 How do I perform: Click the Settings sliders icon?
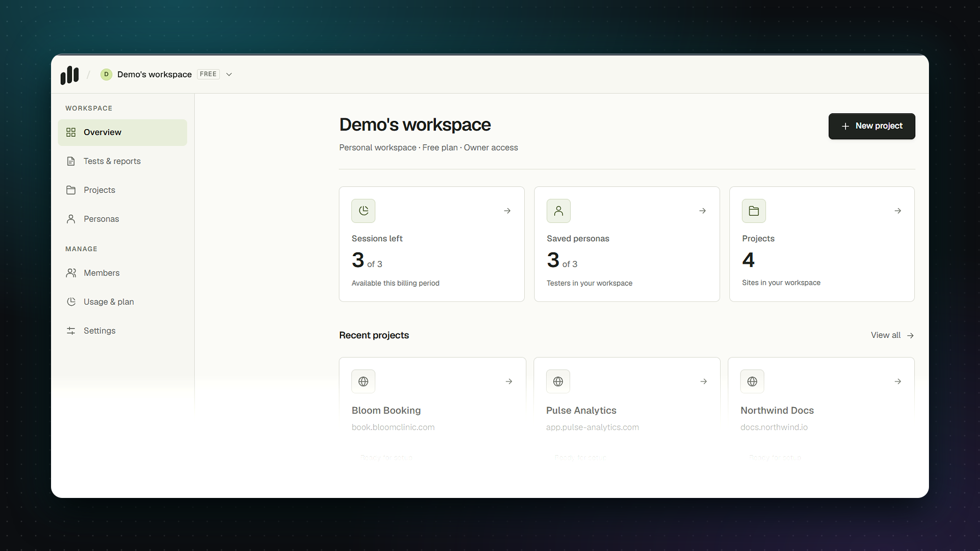click(x=71, y=331)
